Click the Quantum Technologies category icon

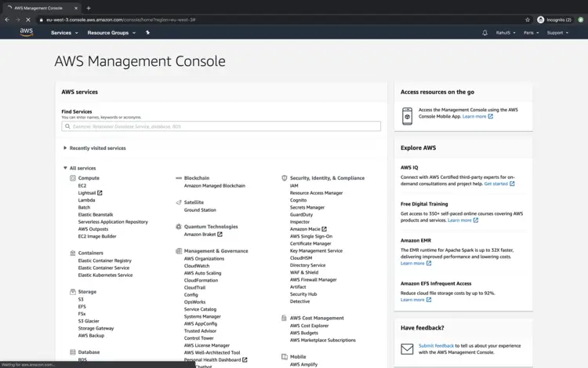pyautogui.click(x=179, y=227)
